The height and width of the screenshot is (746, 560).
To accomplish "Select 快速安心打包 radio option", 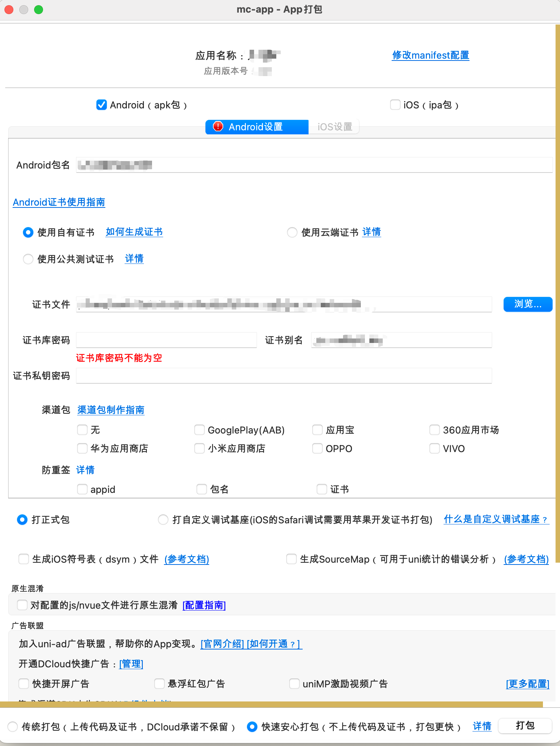I will 252,727.
